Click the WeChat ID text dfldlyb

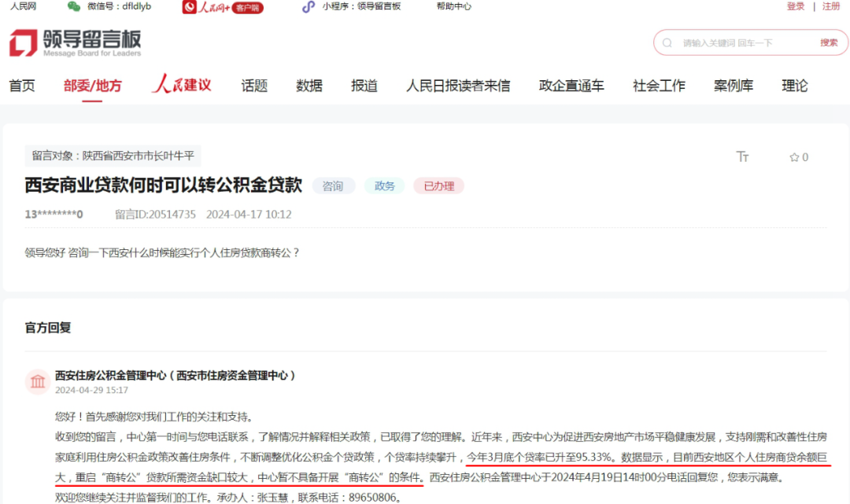(x=137, y=6)
